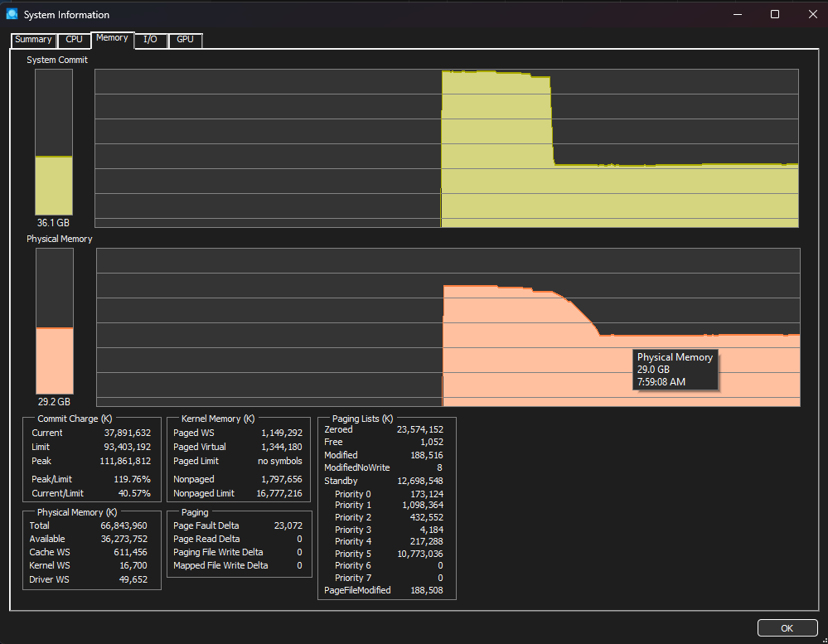This screenshot has height=644, width=828.
Task: Click the Nonpaged value 1,797,656
Action: [282, 479]
